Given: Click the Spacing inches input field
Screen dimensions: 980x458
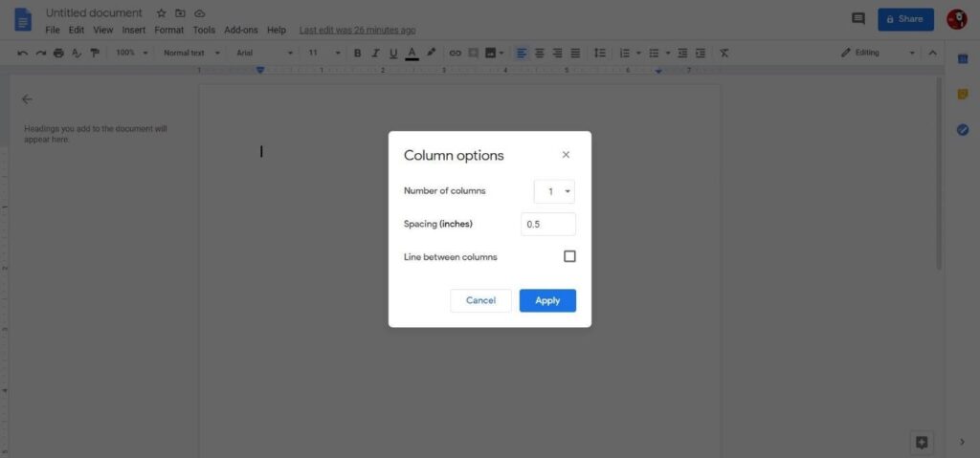Looking at the screenshot, I should tap(548, 225).
